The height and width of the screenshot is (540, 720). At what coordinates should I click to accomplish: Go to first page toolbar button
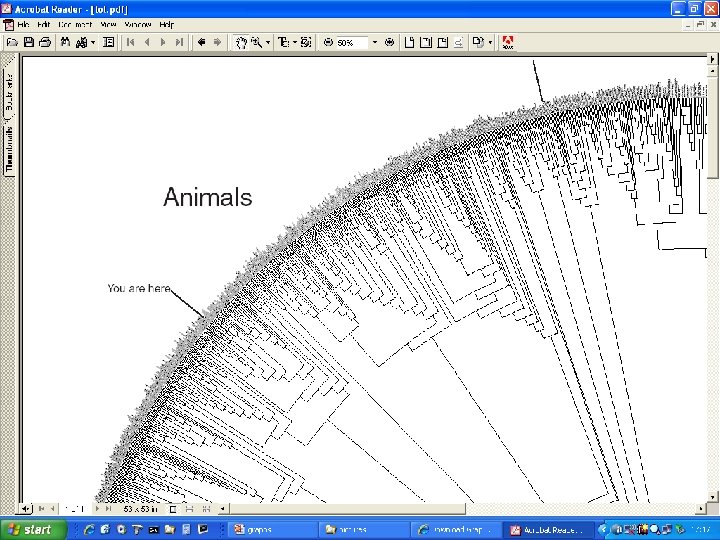[x=130, y=42]
